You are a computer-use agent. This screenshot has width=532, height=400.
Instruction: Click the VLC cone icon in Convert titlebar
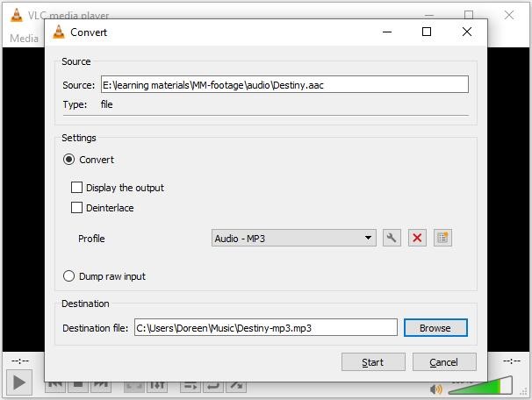pos(58,32)
